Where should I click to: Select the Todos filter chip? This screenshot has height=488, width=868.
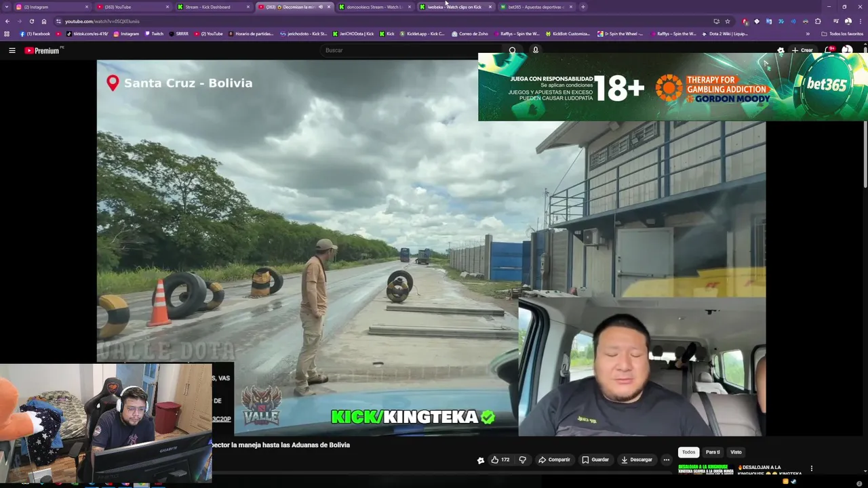click(x=688, y=452)
